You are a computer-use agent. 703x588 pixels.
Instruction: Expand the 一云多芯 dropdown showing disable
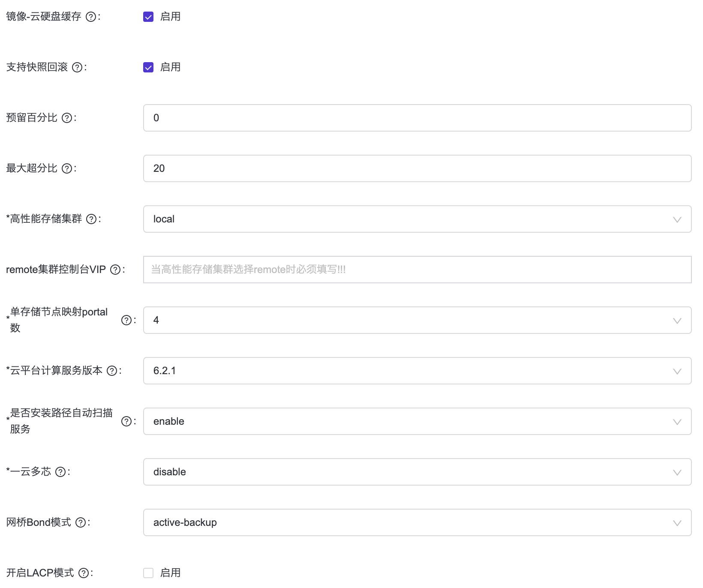pos(417,472)
